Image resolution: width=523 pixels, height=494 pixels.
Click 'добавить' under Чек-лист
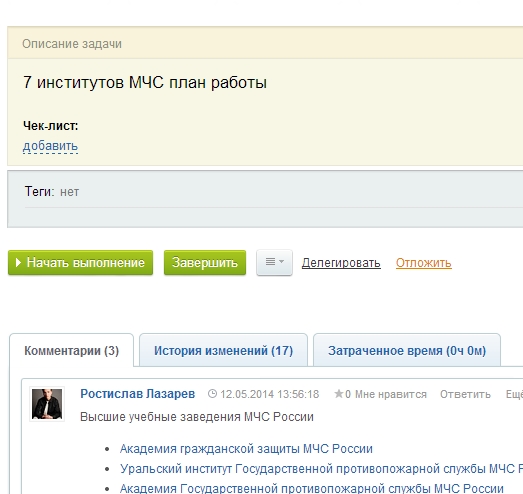coord(50,146)
